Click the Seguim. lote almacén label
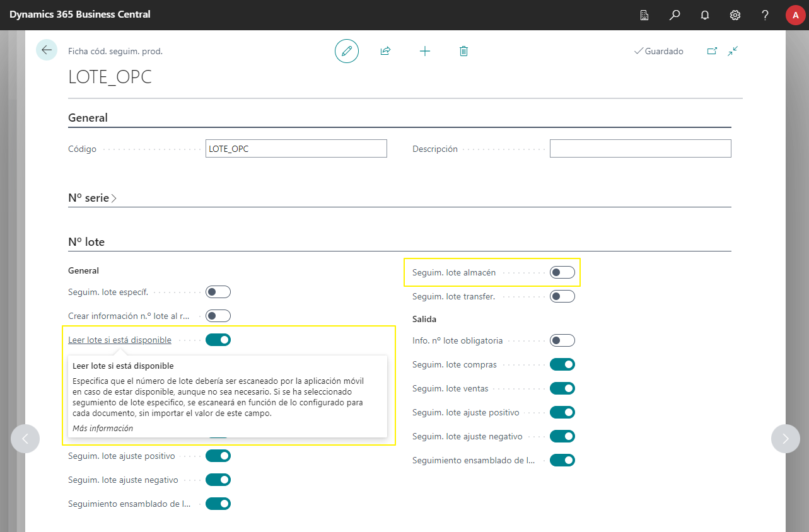Viewport: 809px width, 532px height. pyautogui.click(x=454, y=272)
